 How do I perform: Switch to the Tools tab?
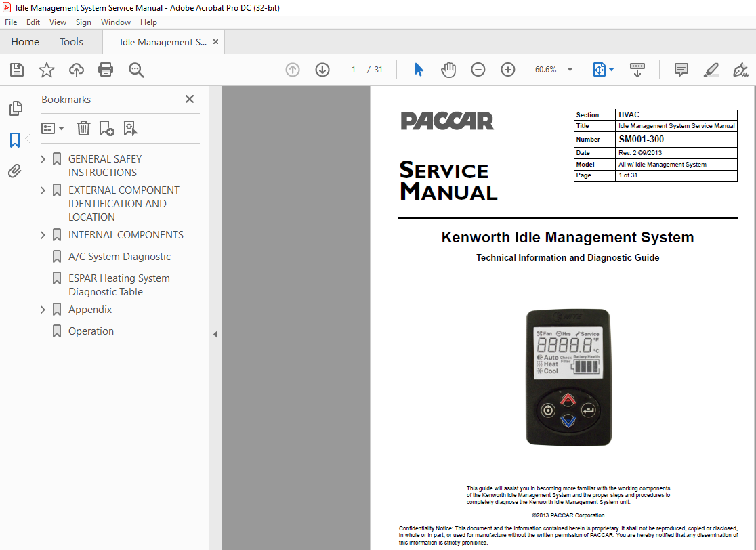71,42
